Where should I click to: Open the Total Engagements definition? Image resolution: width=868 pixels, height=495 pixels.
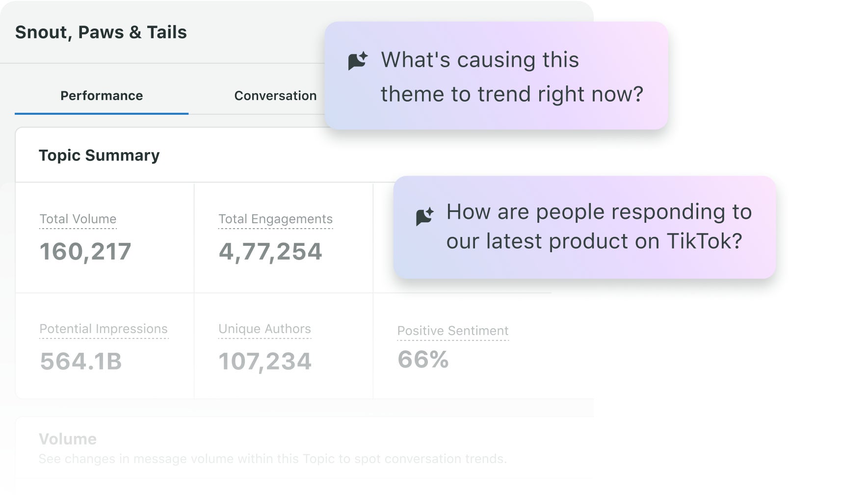coord(276,219)
